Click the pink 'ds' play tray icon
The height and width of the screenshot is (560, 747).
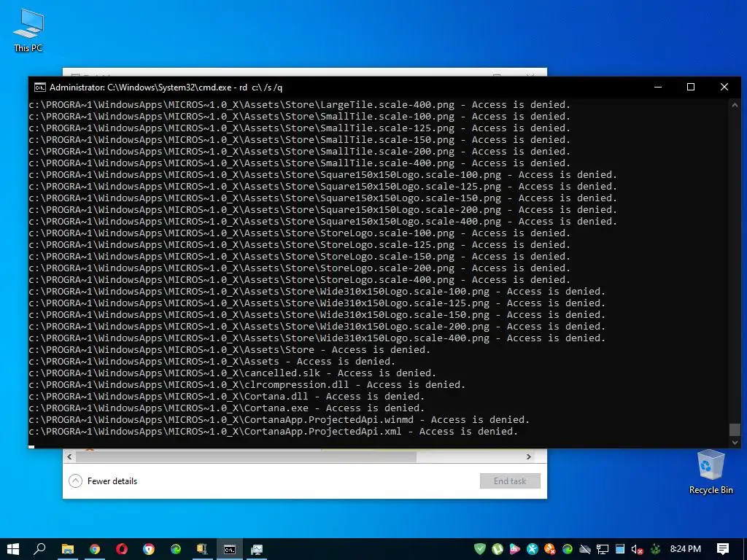click(x=514, y=549)
